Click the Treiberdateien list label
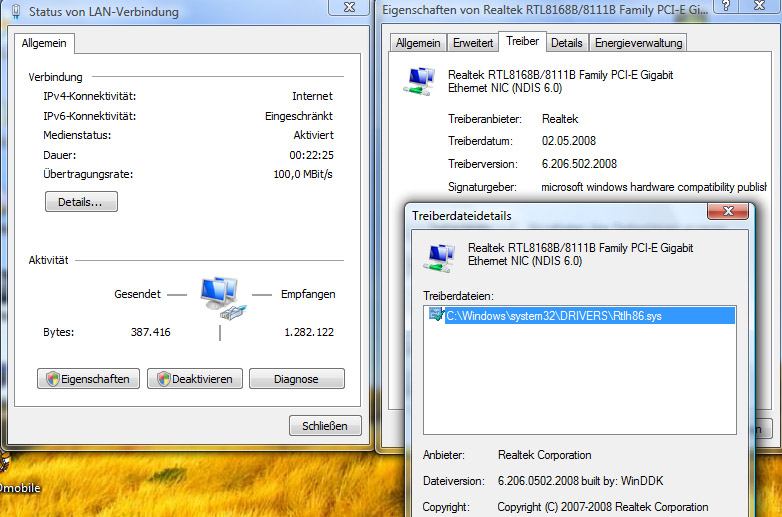Screen dimensions: 782x517 (458, 296)
